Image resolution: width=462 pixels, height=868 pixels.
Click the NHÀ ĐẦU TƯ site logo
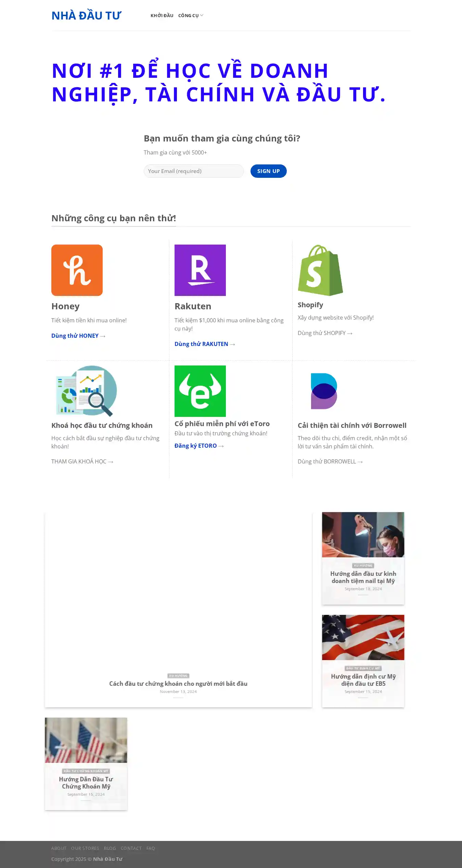click(86, 15)
